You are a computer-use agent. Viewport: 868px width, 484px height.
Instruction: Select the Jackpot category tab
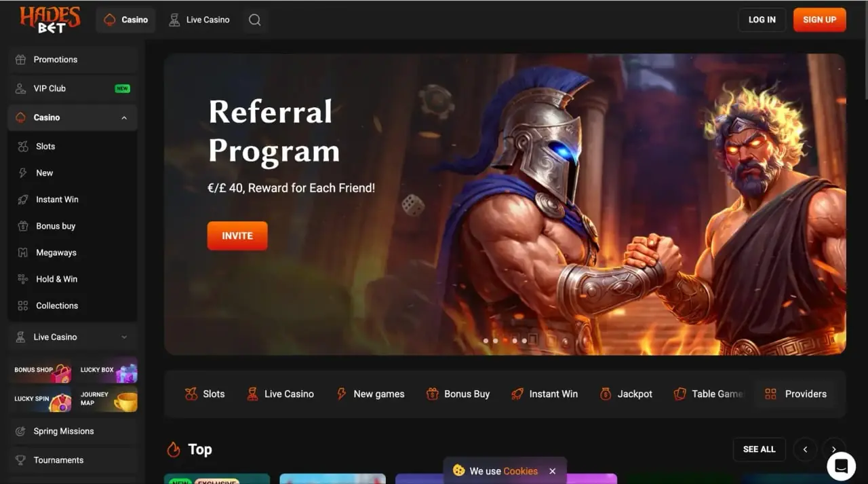click(626, 394)
